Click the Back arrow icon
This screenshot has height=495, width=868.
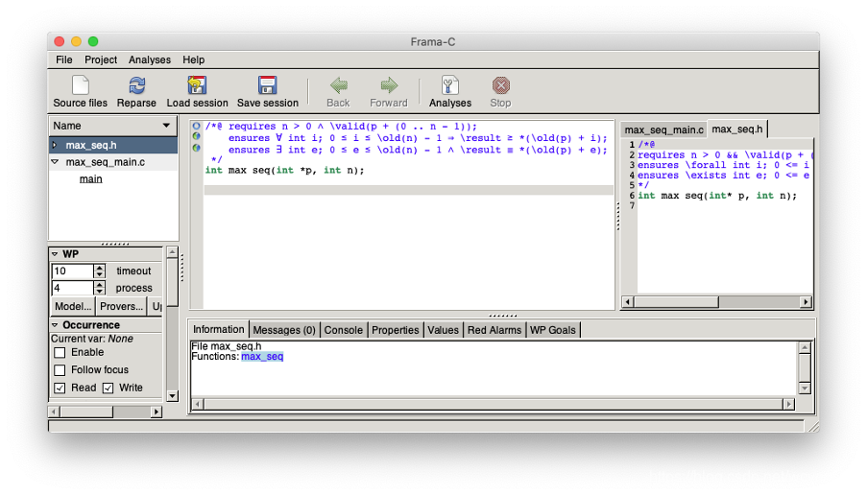(338, 85)
